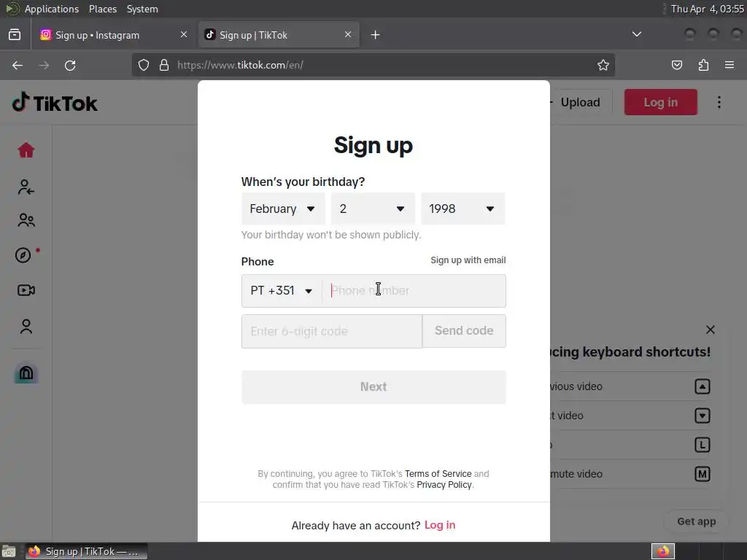Open the Friends sidebar icon

pos(26,220)
